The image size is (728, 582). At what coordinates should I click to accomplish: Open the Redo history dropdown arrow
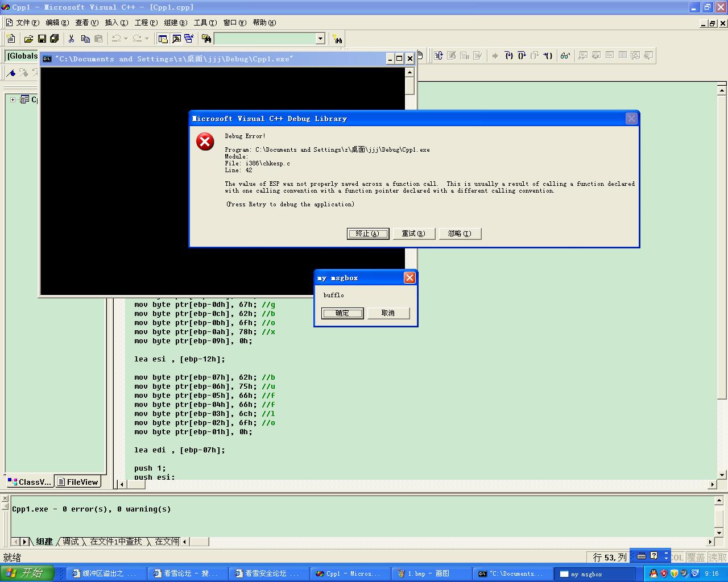147,39
